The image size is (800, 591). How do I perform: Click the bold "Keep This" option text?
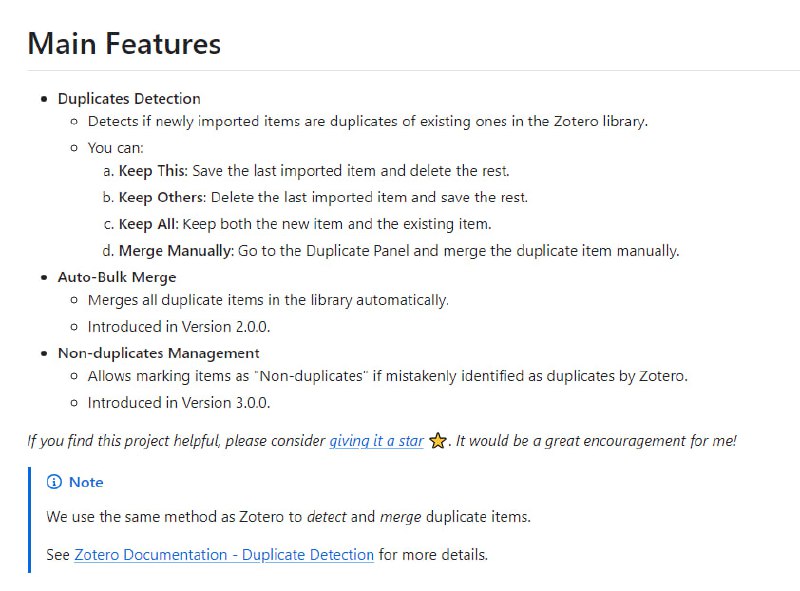[153, 171]
